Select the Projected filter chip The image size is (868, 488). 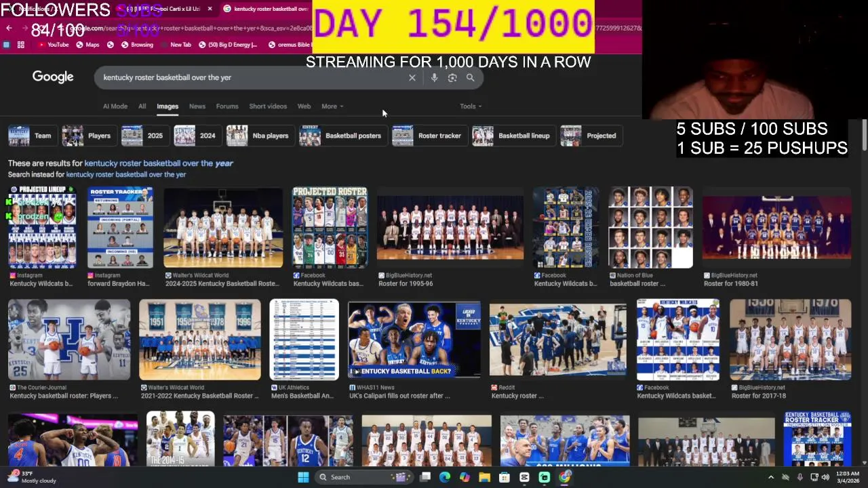pyautogui.click(x=590, y=136)
